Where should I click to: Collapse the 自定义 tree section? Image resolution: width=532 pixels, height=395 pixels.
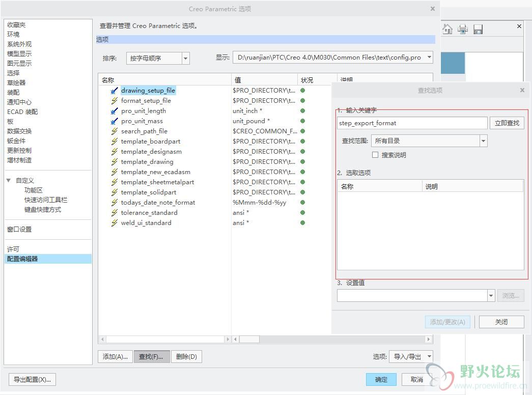[9, 181]
